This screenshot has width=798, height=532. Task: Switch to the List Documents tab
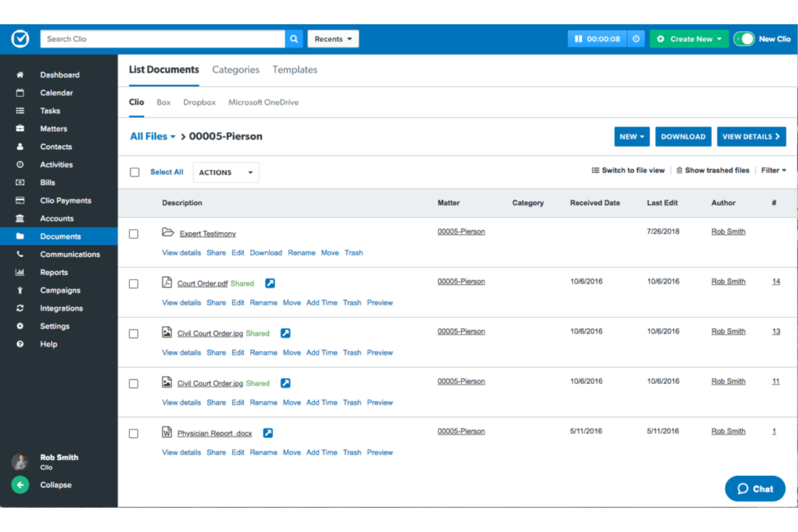click(x=164, y=70)
